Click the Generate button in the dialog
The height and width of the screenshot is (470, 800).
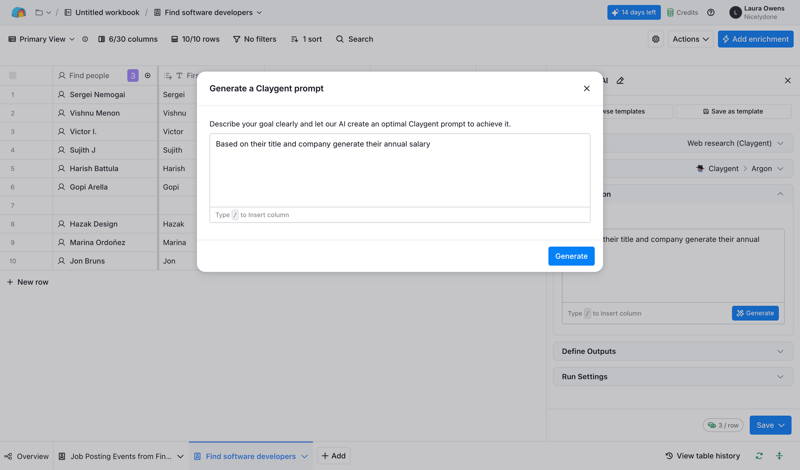click(571, 256)
